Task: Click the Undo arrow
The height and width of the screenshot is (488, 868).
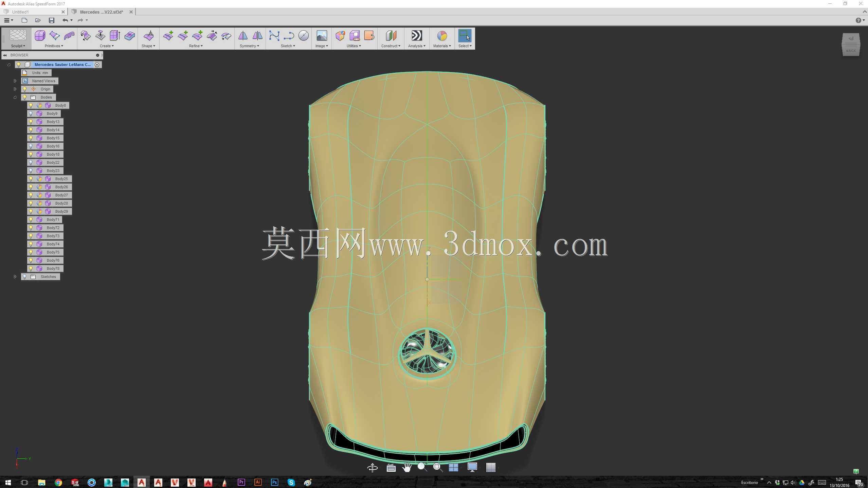Action: (x=65, y=20)
